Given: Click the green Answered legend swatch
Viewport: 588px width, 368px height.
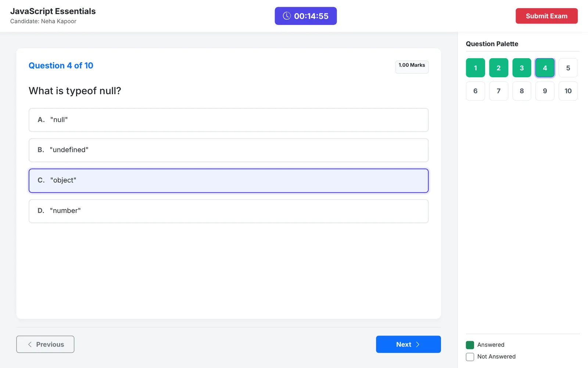Looking at the screenshot, I should tap(470, 345).
